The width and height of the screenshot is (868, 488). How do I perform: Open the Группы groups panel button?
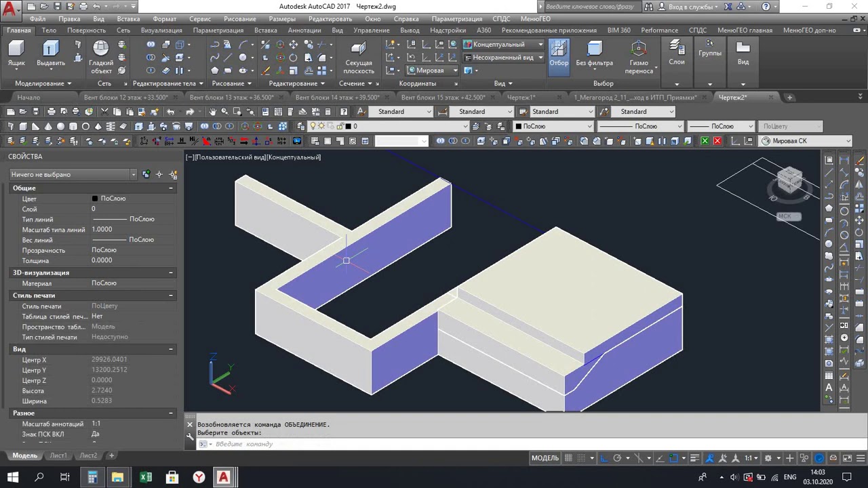pos(710,49)
